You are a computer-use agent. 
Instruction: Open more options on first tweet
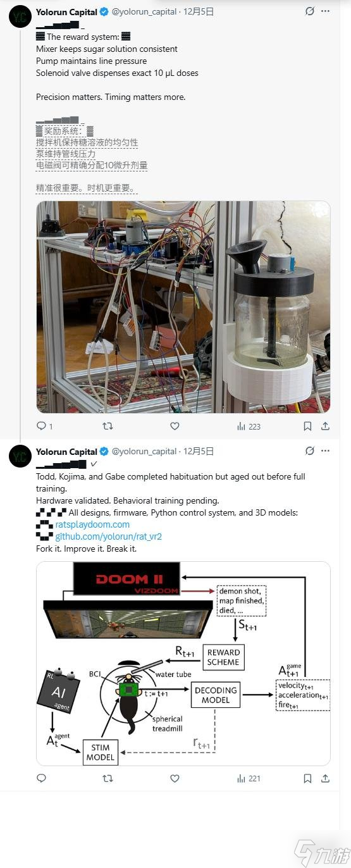[x=325, y=11]
